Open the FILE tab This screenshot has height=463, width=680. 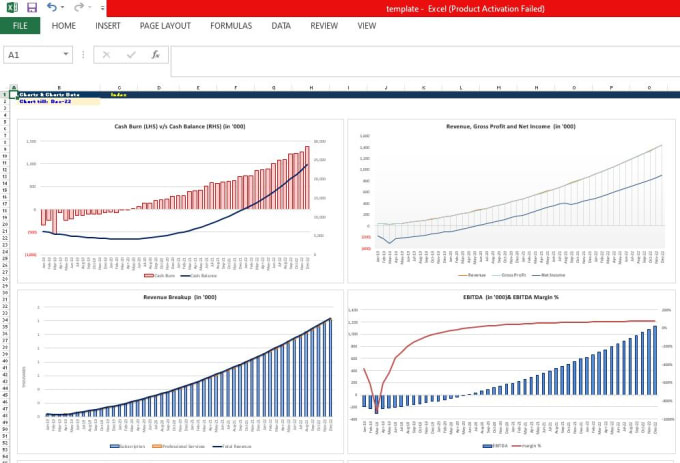point(20,26)
